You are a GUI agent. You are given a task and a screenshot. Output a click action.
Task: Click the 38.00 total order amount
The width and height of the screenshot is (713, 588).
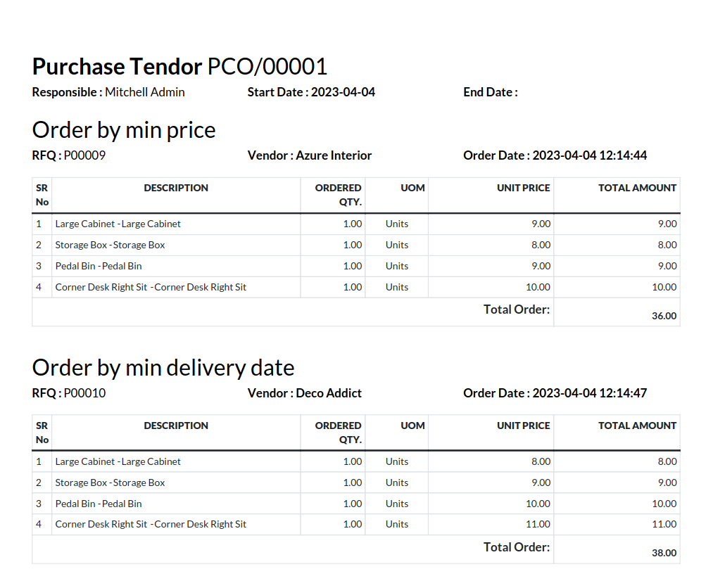[x=664, y=553]
